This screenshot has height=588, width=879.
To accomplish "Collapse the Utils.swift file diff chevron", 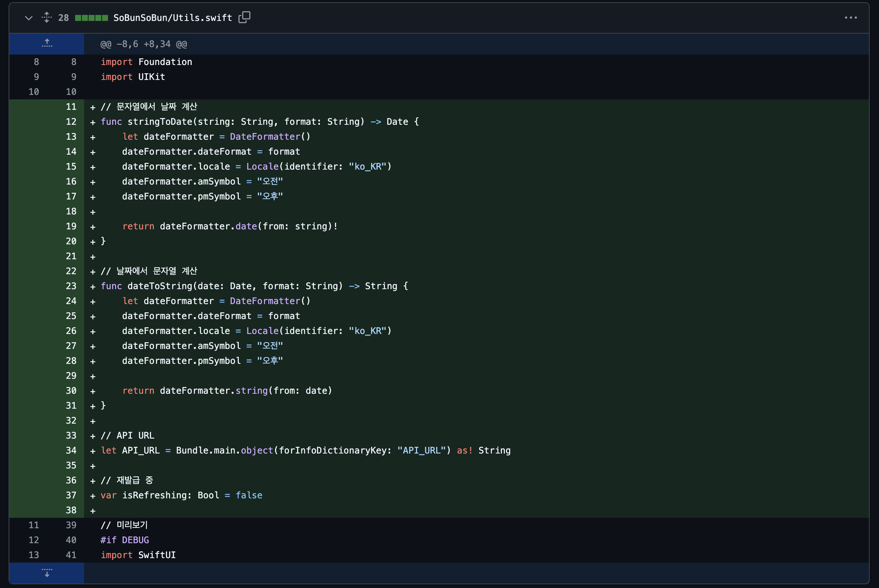I will [x=28, y=18].
